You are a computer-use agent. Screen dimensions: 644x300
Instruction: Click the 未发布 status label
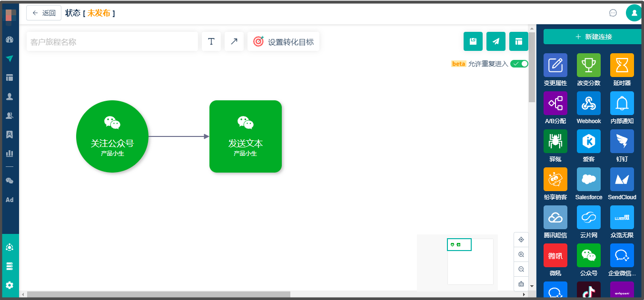point(99,13)
